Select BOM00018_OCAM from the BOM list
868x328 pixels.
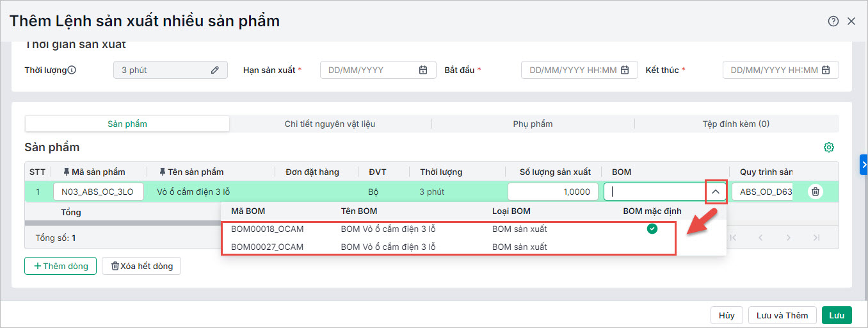click(267, 229)
